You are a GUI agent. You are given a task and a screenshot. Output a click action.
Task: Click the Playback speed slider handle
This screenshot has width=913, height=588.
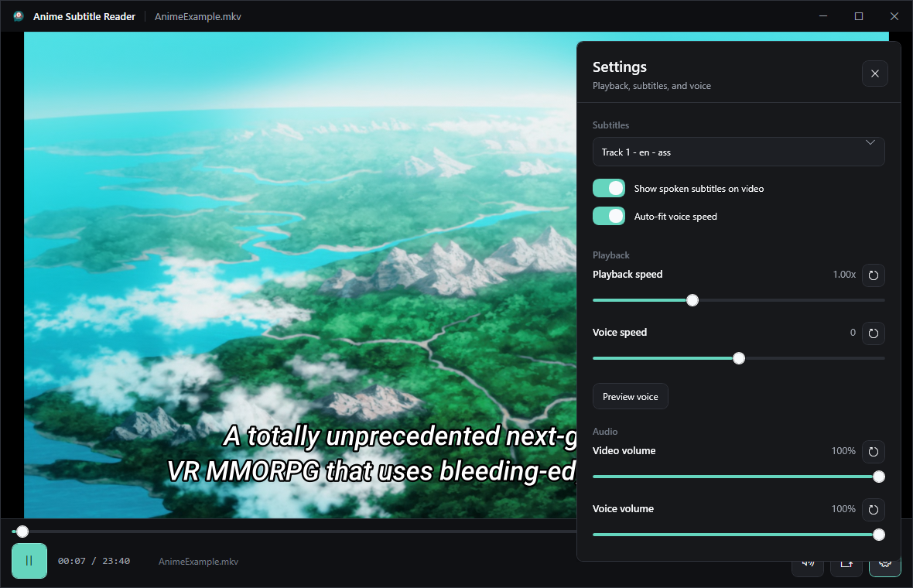coord(692,300)
